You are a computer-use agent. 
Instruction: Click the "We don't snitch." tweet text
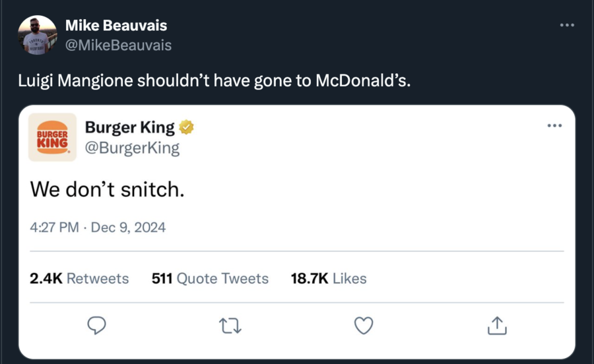107,190
